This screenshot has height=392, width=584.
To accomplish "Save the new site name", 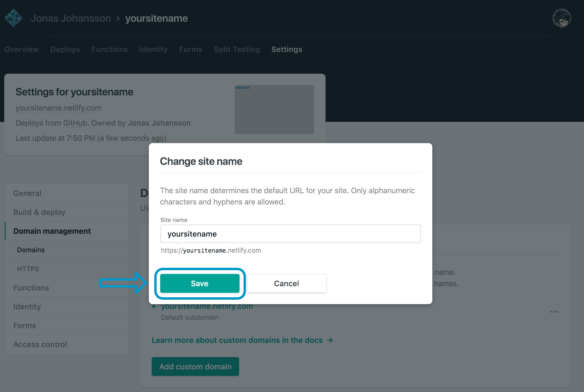I will tap(200, 283).
